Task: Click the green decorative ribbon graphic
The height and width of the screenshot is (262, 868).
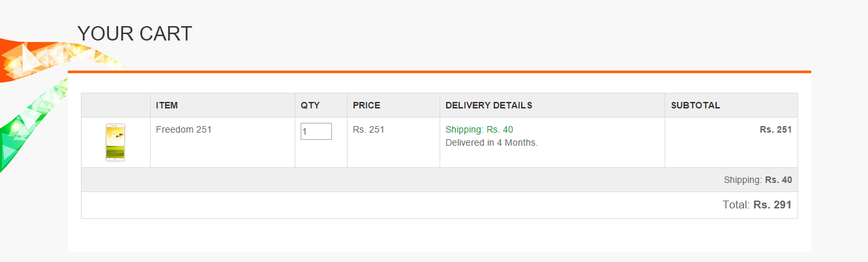Action: pyautogui.click(x=26, y=131)
